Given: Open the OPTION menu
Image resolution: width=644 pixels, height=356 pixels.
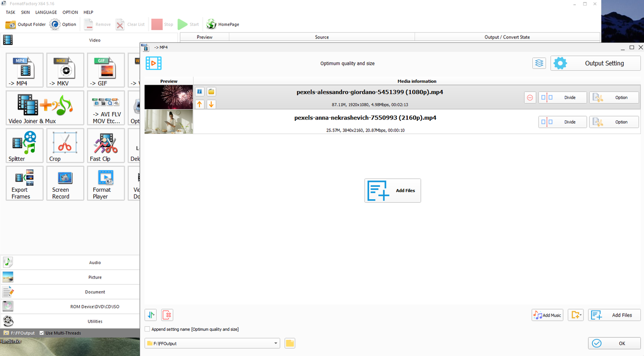Looking at the screenshot, I should click(70, 12).
